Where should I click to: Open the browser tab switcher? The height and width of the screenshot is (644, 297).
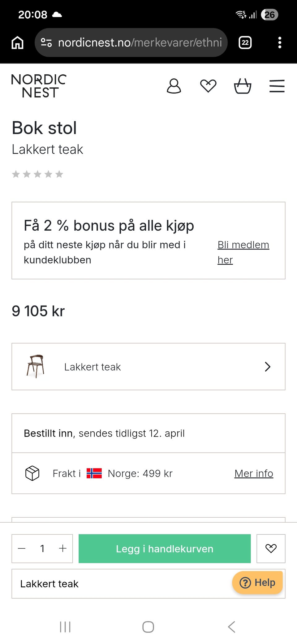(x=245, y=43)
